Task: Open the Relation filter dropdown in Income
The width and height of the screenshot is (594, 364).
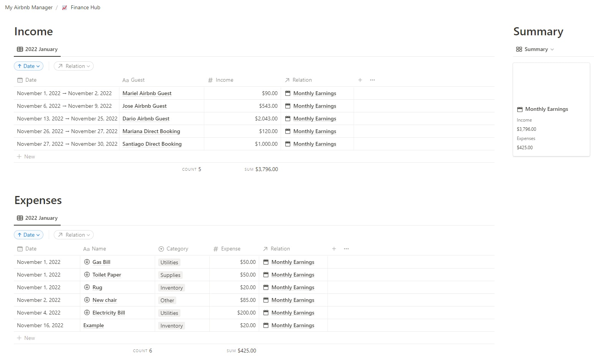Action: click(74, 66)
